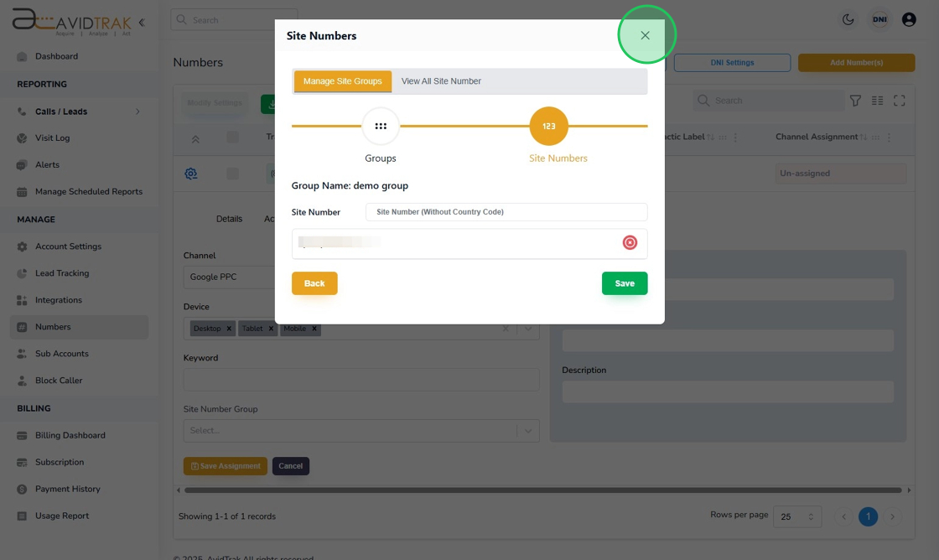939x560 pixels.
Task: Click the Cancel button
Action: [290, 466]
